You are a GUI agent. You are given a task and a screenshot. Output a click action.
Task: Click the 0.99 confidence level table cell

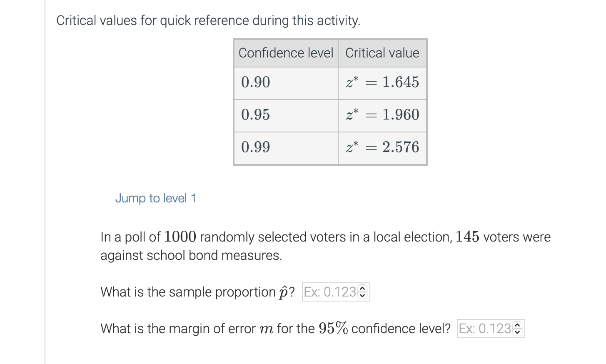click(x=286, y=147)
